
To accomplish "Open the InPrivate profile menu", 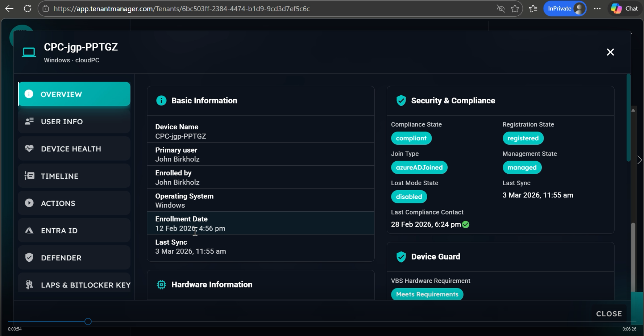I will 565,9.
